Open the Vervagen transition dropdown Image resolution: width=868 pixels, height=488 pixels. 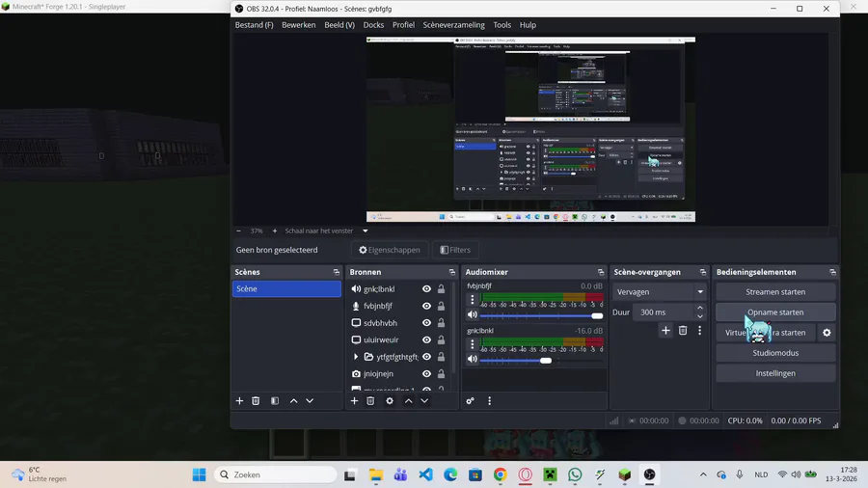[x=659, y=291]
